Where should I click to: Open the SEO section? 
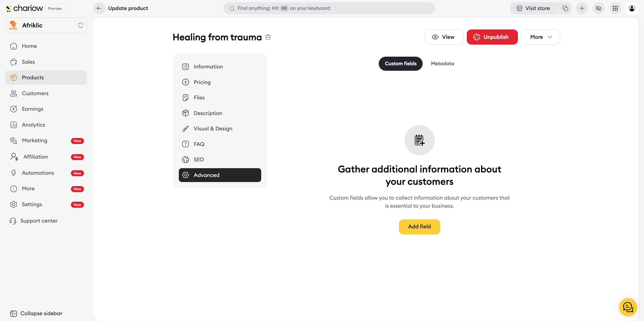coord(198,160)
